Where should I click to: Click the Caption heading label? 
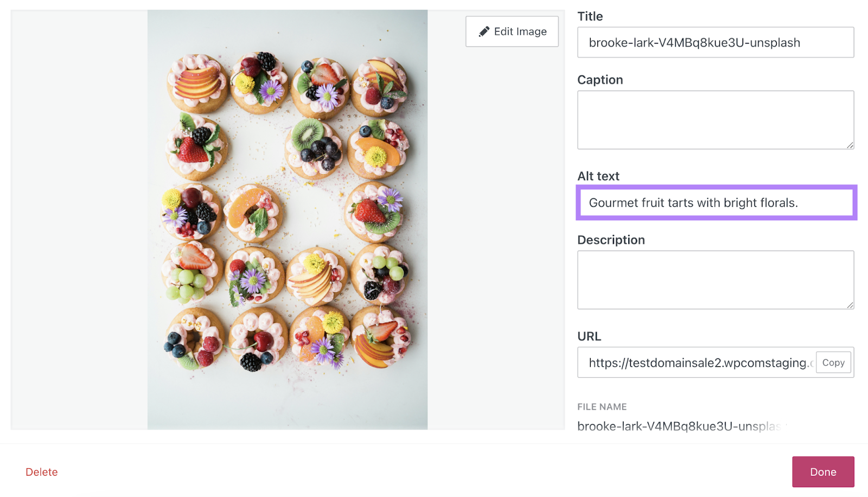(600, 79)
